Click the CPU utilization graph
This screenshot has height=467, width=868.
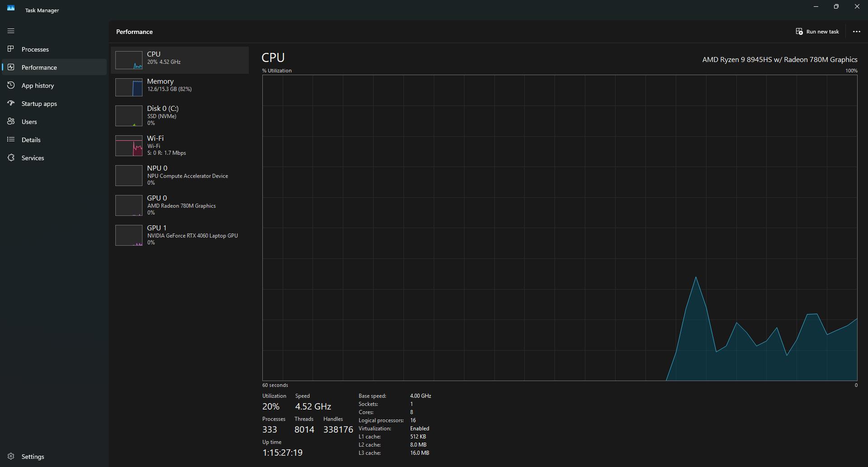560,228
